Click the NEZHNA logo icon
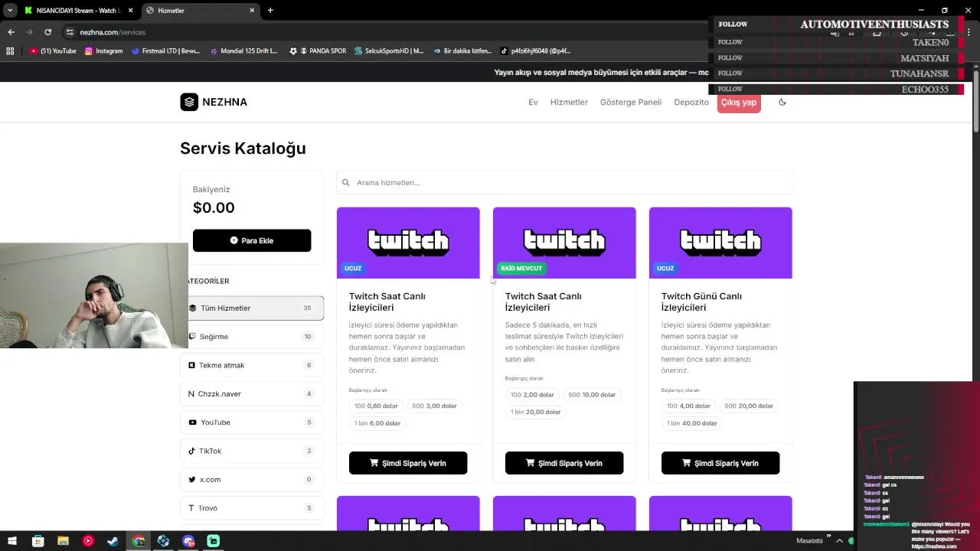 click(189, 102)
